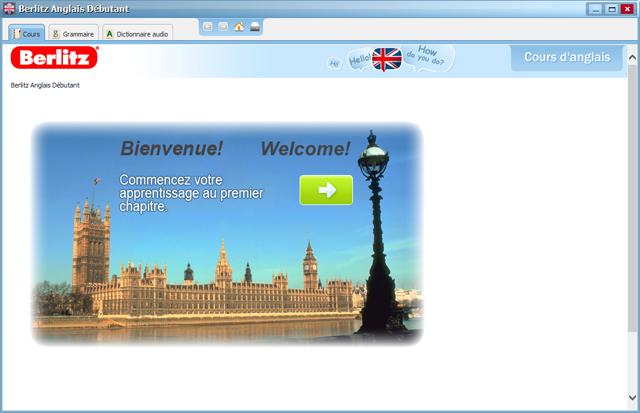Click the 'How do you do?' bubble
Screen dimensions: 640x413
pos(427,56)
